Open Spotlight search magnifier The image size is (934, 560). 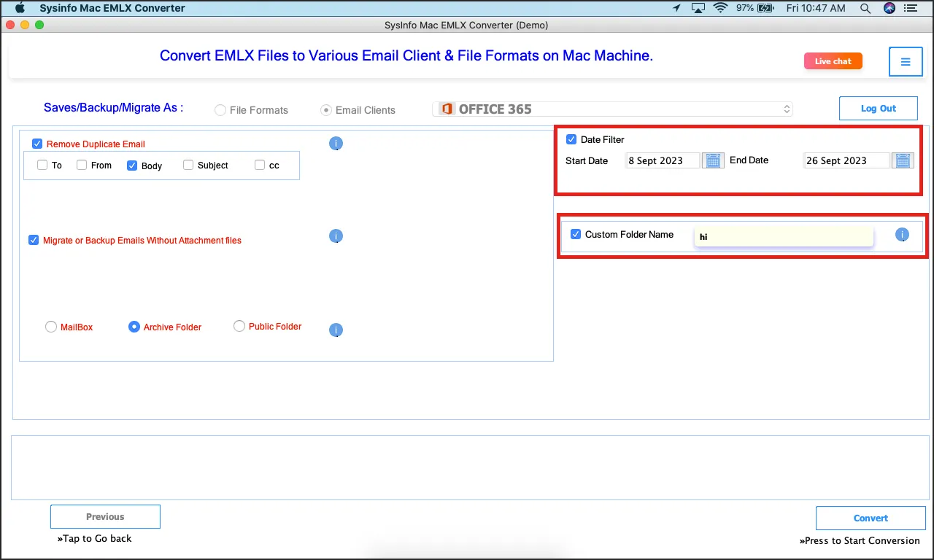coord(865,8)
